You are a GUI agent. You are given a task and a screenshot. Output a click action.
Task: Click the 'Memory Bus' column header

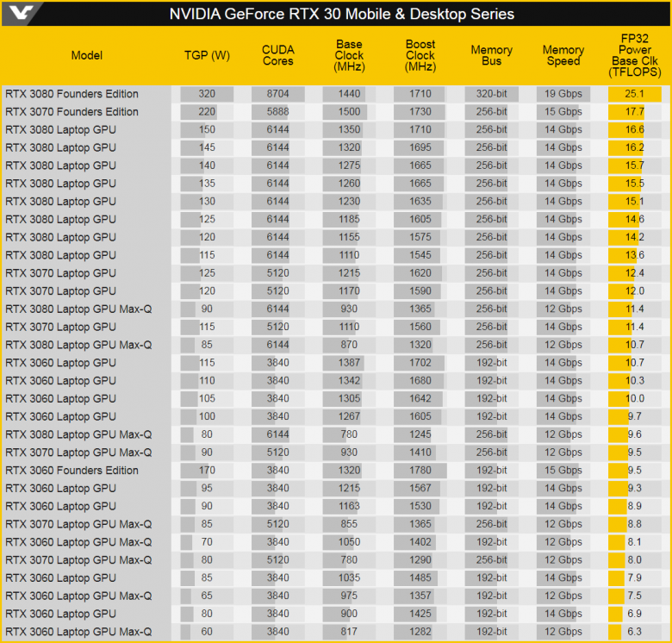pyautogui.click(x=492, y=55)
